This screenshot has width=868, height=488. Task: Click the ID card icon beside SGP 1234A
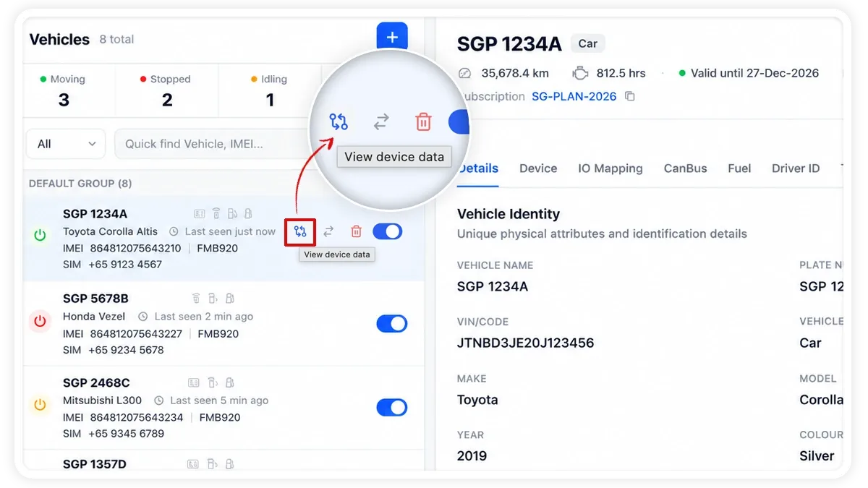tap(200, 213)
